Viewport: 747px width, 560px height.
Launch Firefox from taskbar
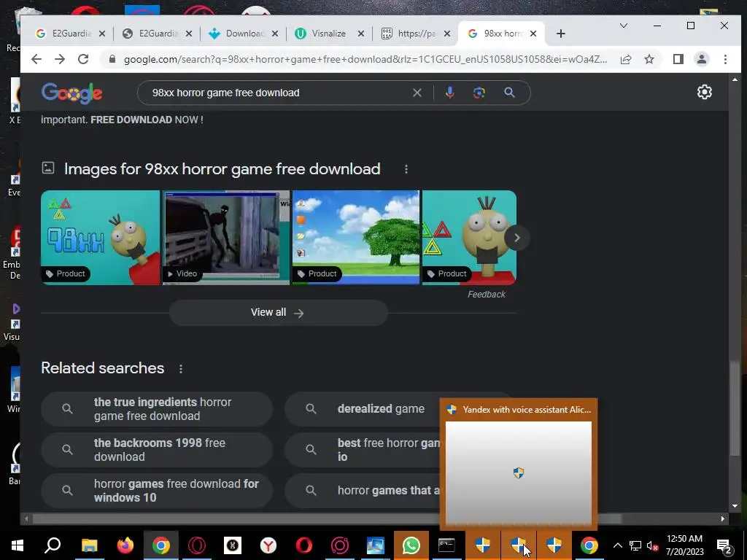click(125, 545)
